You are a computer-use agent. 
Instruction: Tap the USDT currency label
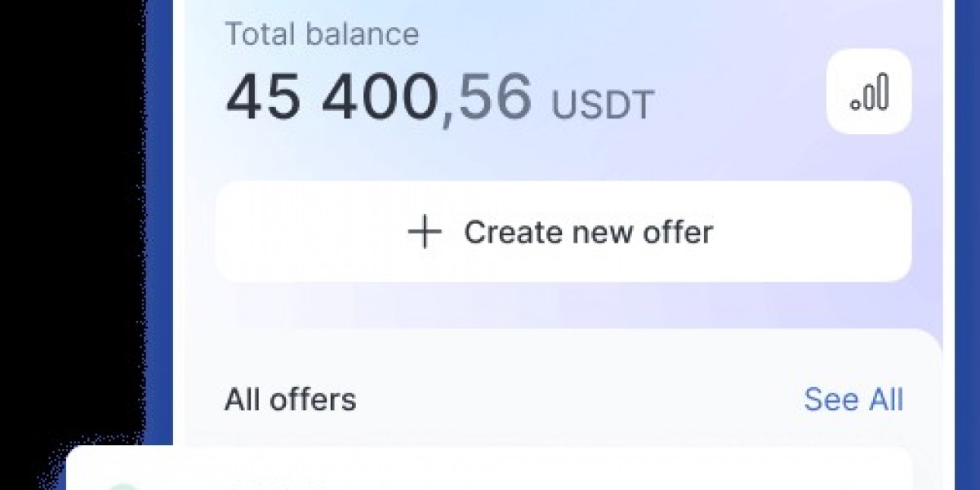tap(601, 101)
